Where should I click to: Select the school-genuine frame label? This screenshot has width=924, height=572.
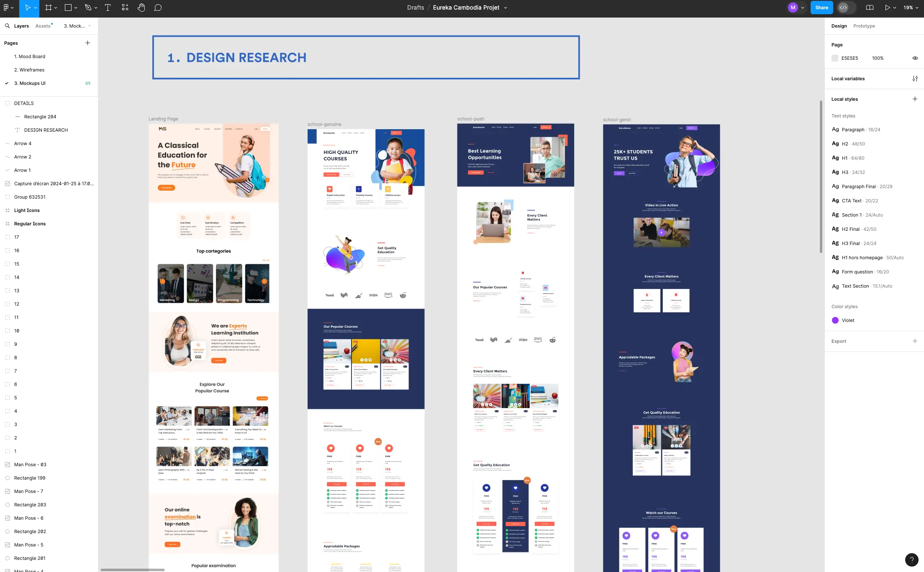point(324,124)
